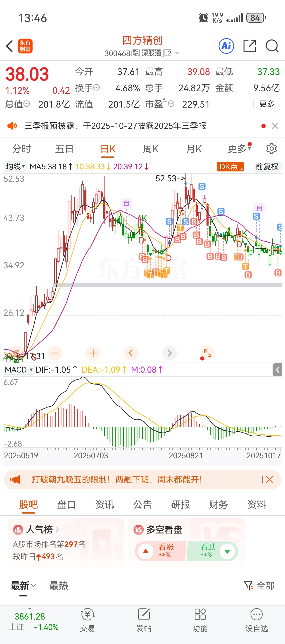Open the 股吧 tab
Image resolution: width=285 pixels, height=644 pixels.
click(x=28, y=505)
